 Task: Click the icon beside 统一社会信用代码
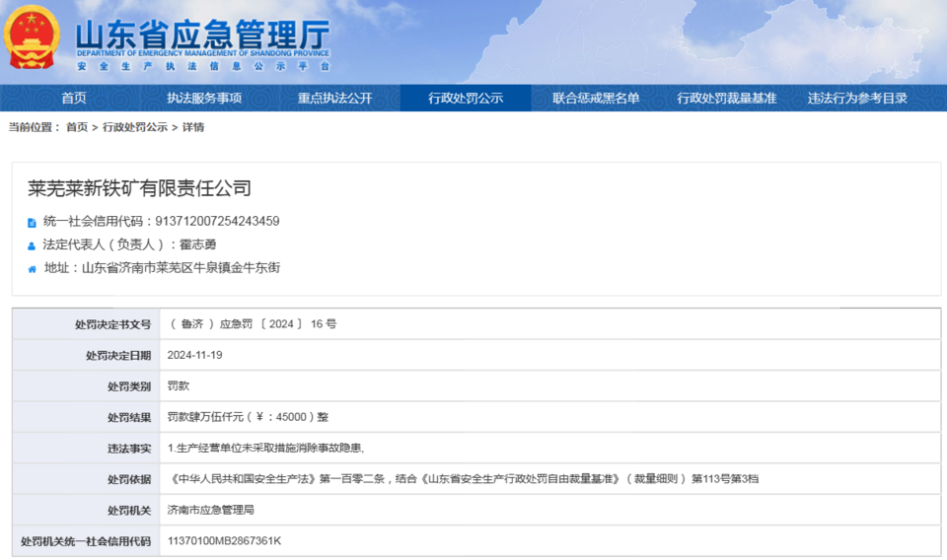[x=33, y=222]
